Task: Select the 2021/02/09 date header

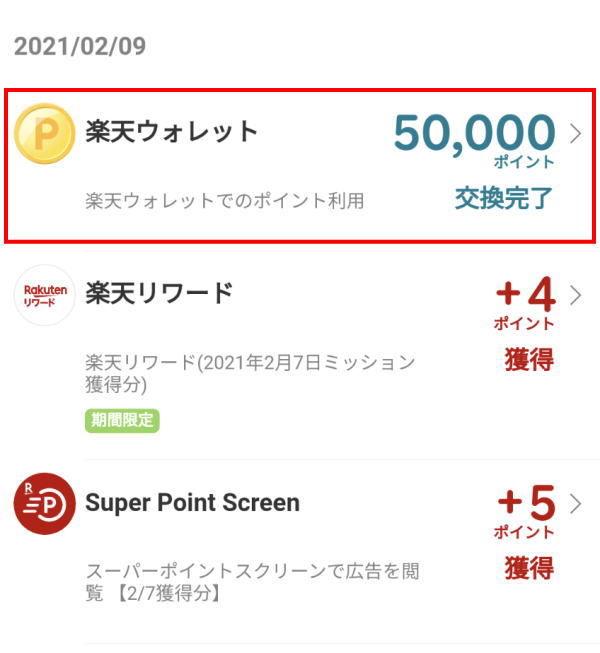Action: tap(80, 46)
